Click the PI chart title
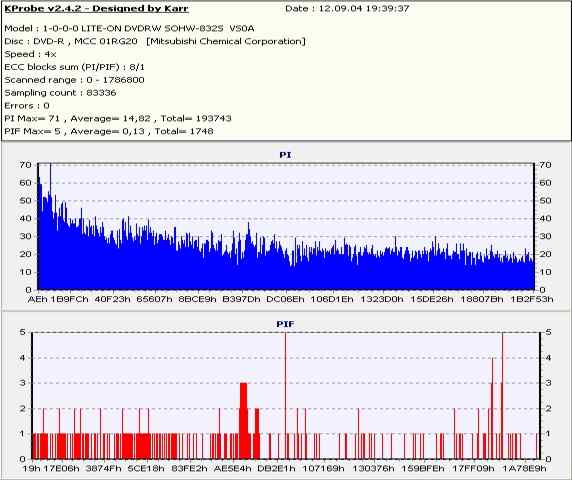The height and width of the screenshot is (480, 572). point(285,155)
